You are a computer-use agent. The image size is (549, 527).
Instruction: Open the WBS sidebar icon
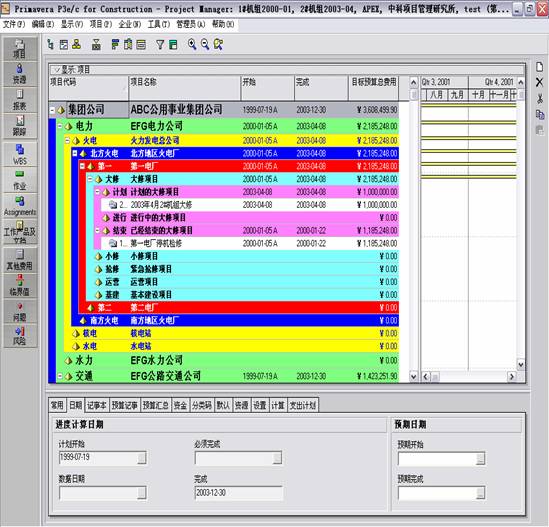pyautogui.click(x=20, y=154)
